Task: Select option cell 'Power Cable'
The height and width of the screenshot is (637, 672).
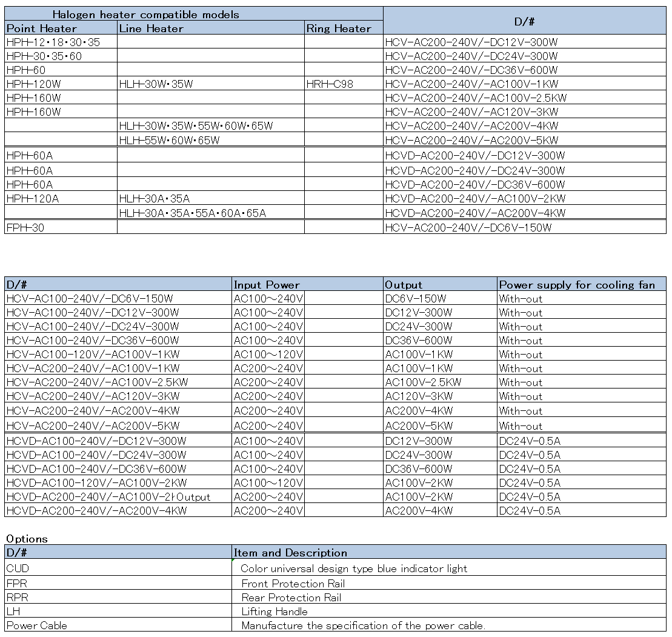Action: click(118, 625)
